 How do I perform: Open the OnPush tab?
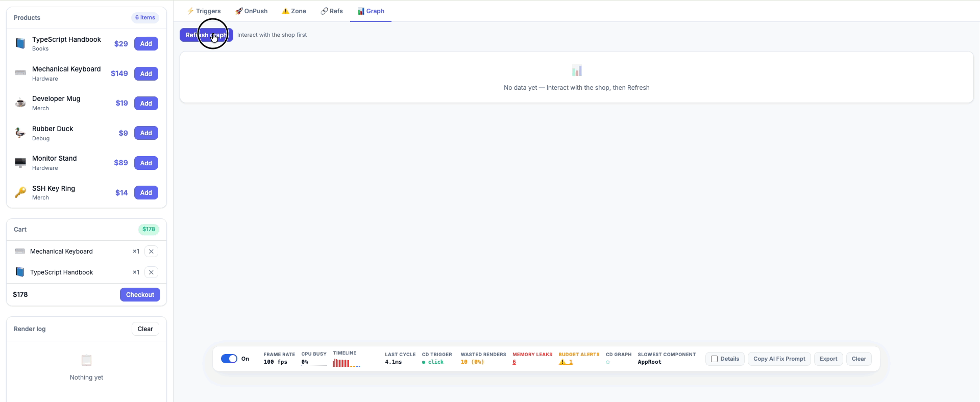tap(251, 11)
